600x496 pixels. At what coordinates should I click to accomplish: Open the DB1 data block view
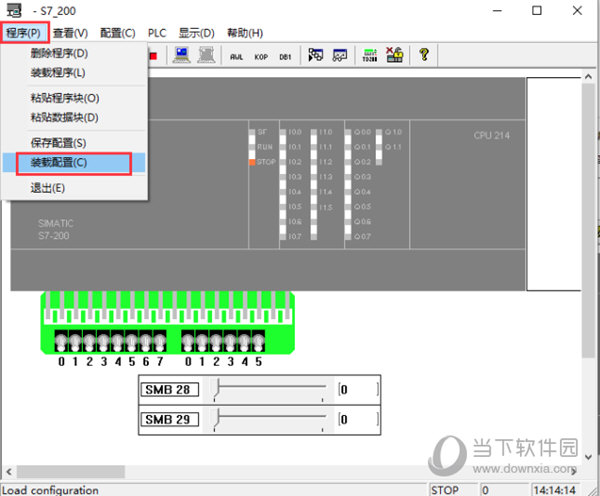(x=285, y=57)
